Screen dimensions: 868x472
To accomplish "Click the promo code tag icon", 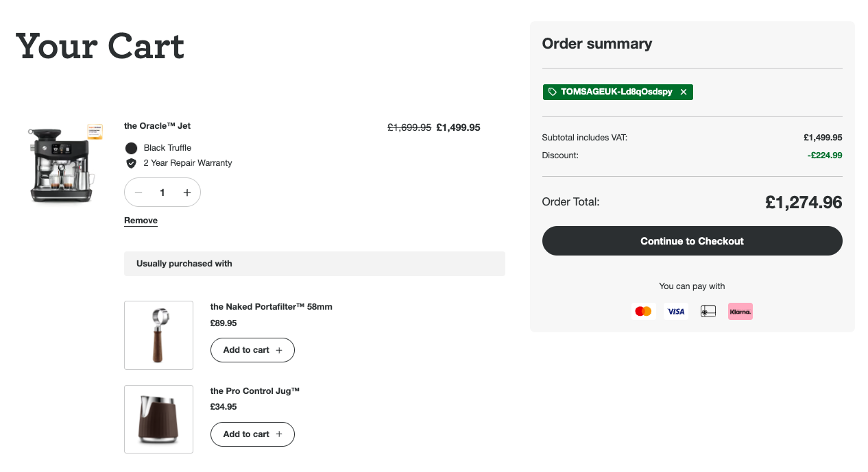I will 553,92.
